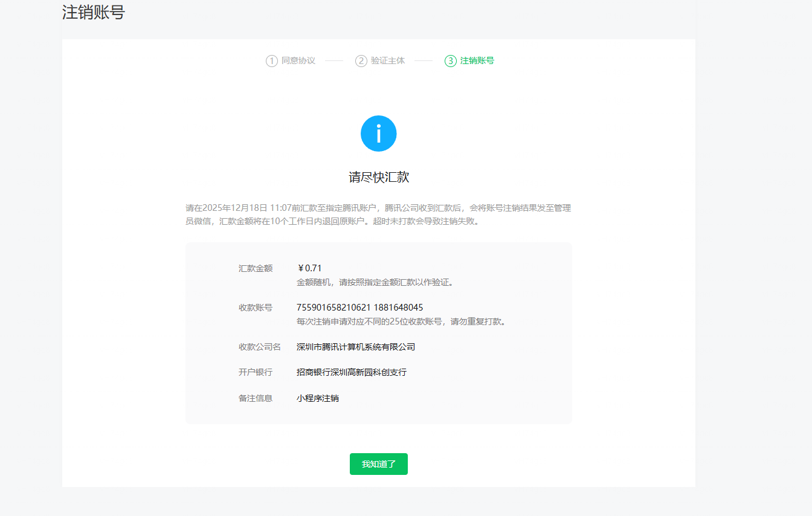This screenshot has width=812, height=516.
Task: Click the deadline paragraph mentioning 2025年12月18日
Action: tap(378, 214)
